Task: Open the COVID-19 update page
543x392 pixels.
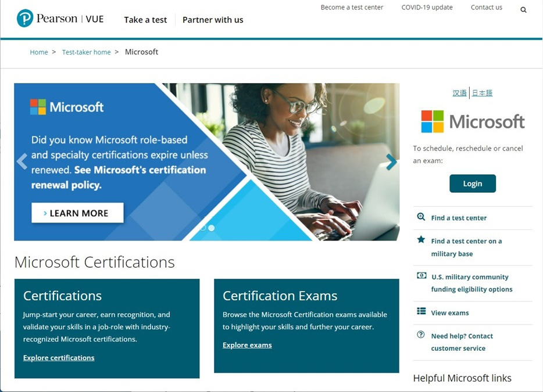Action: point(427,8)
